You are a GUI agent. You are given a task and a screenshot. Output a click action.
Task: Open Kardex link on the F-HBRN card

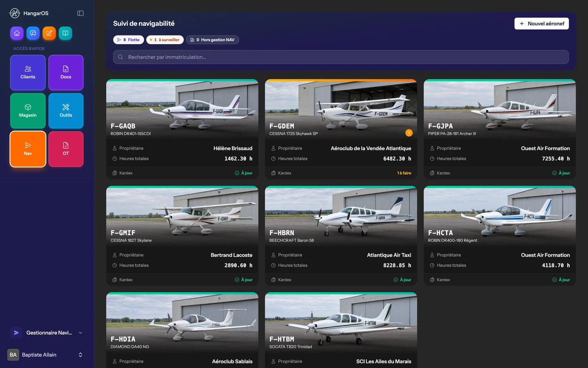pyautogui.click(x=281, y=280)
